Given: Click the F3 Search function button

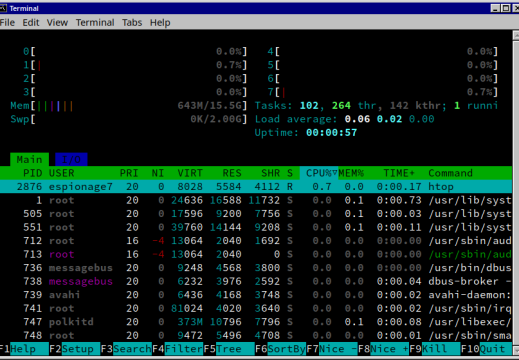Looking at the screenshot, I should point(126,349).
